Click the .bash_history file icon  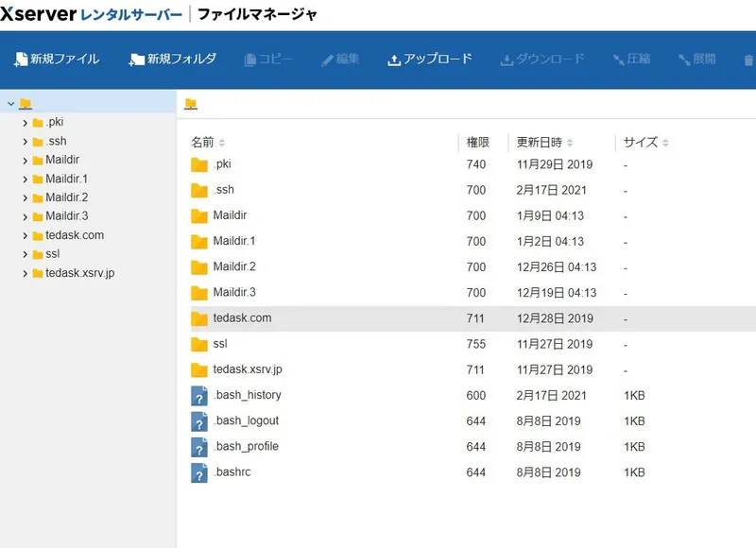199,396
